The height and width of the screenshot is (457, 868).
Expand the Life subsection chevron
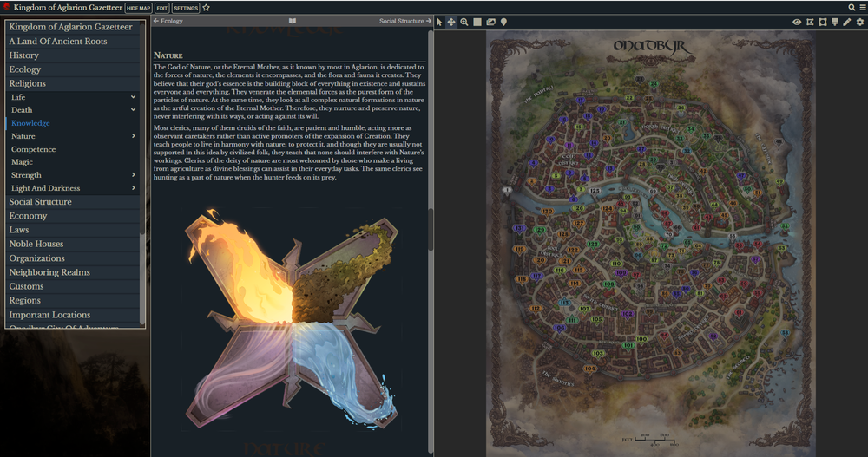click(x=133, y=97)
